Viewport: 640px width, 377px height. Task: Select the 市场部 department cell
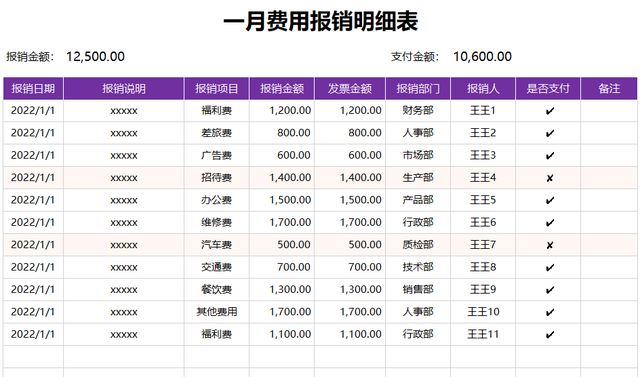(x=418, y=155)
